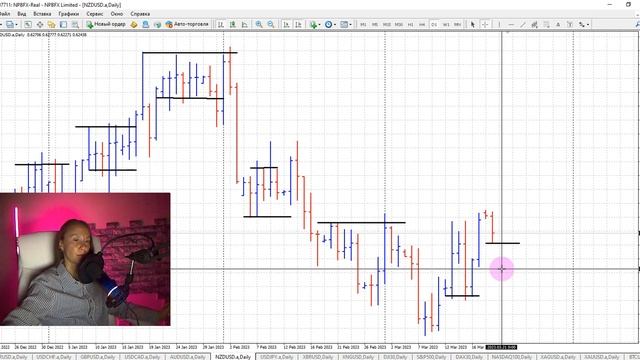640x360 pixels.
Task: Click the search magnifier icon
Action: pos(637,24)
